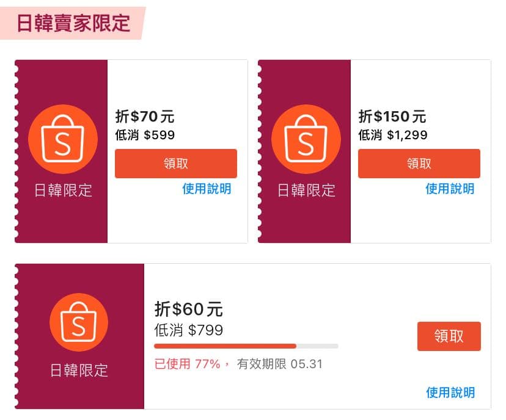Select the 日韓賣家限定 section header
506x420 pixels.
click(x=73, y=23)
